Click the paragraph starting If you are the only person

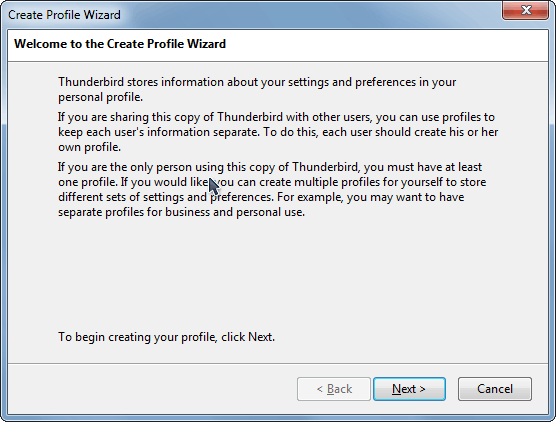tap(272, 189)
